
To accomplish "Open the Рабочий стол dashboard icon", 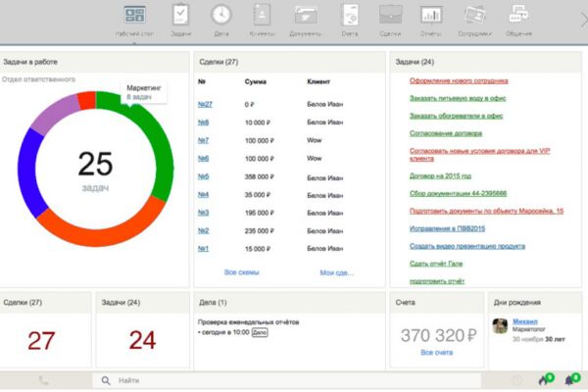I will pos(134,16).
